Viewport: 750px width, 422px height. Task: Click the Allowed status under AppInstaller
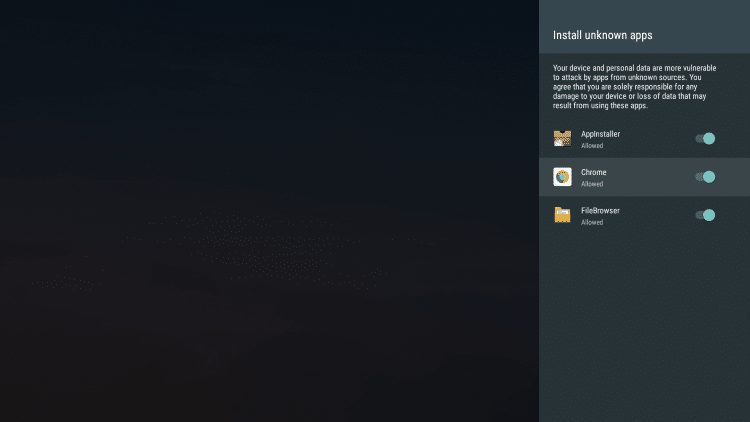click(592, 146)
